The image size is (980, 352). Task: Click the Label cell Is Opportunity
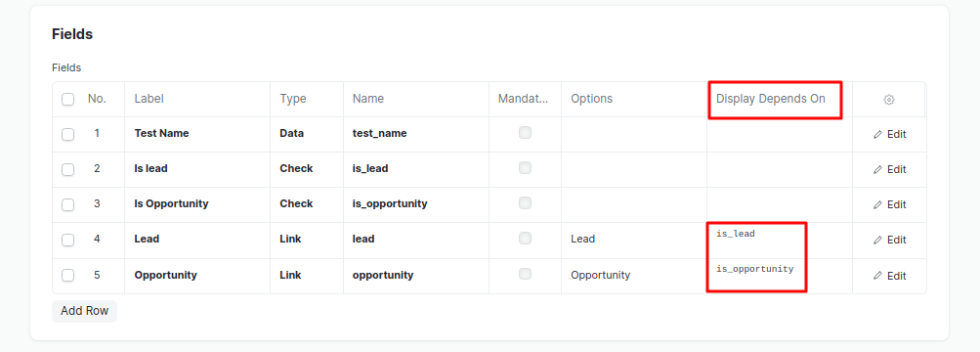pyautogui.click(x=197, y=204)
